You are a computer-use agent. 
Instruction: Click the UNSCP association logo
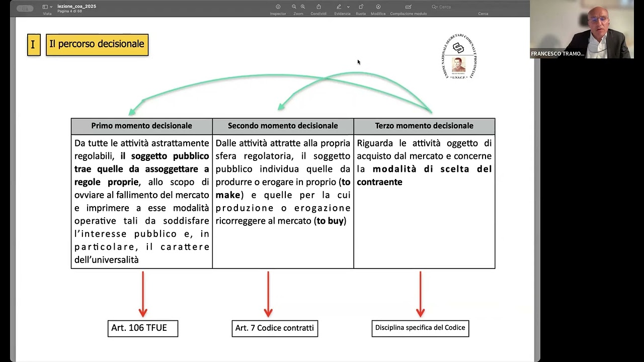point(458,56)
